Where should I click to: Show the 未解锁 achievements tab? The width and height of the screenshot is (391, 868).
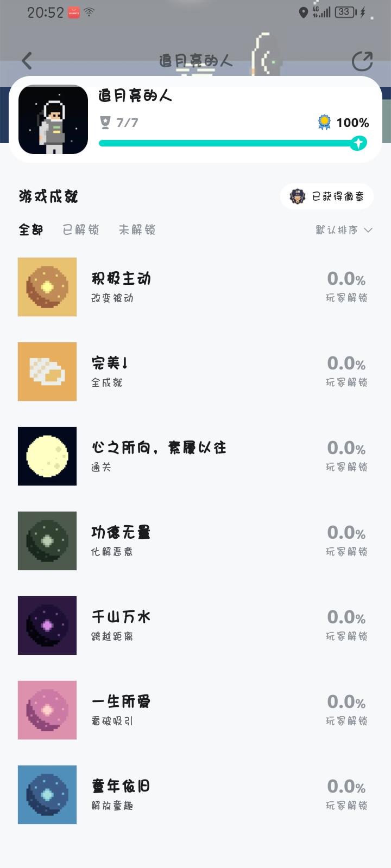tap(137, 230)
